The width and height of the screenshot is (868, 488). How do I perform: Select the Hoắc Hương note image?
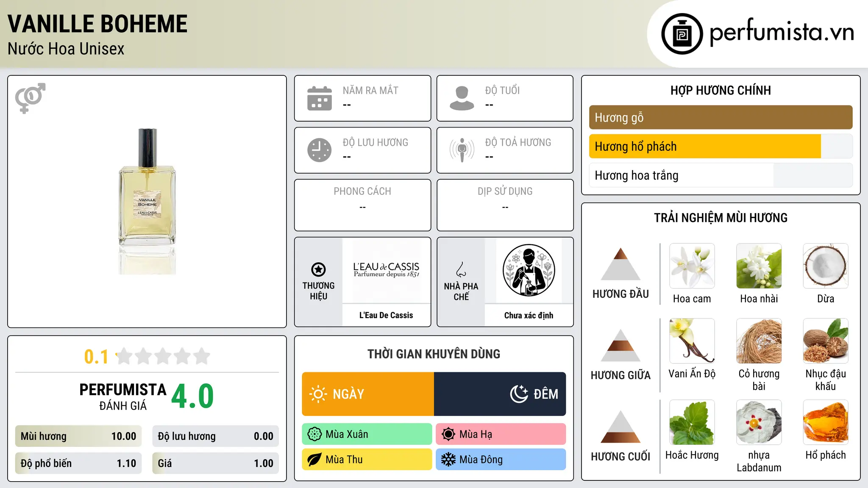[692, 422]
